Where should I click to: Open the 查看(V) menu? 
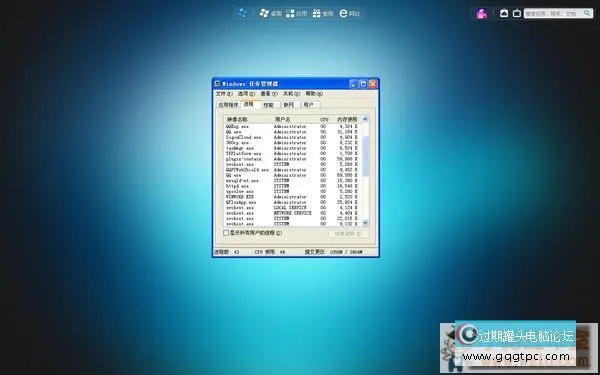[269, 94]
